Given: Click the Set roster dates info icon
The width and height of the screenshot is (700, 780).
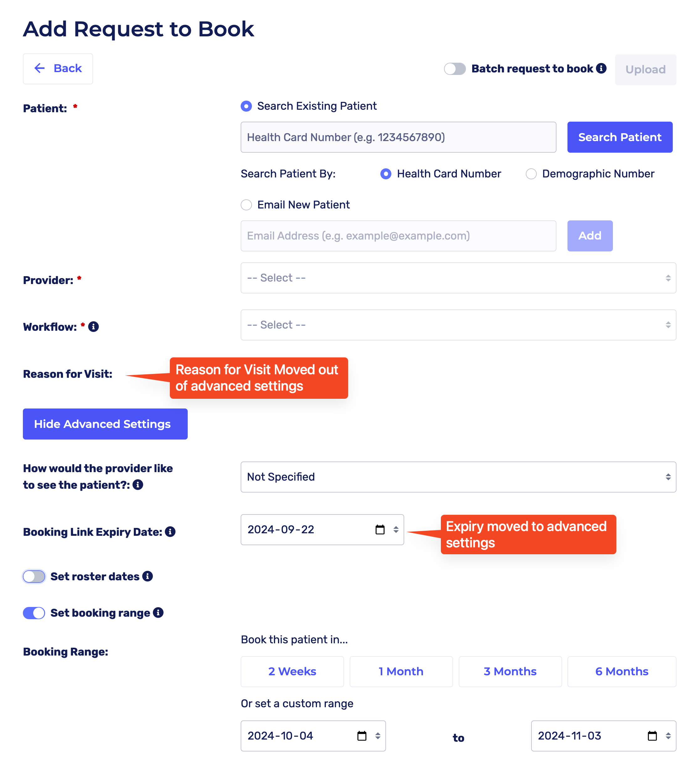Looking at the screenshot, I should click(x=147, y=576).
